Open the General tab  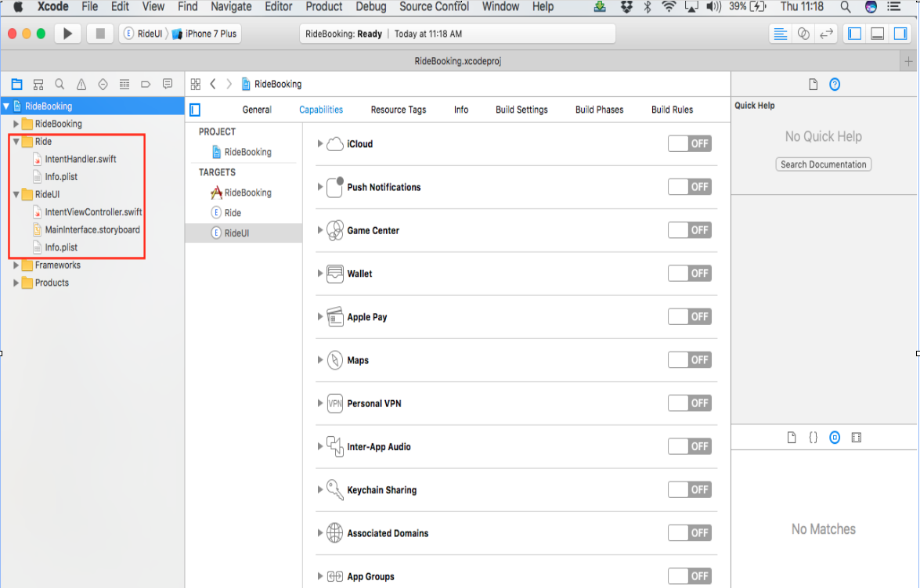pyautogui.click(x=257, y=110)
